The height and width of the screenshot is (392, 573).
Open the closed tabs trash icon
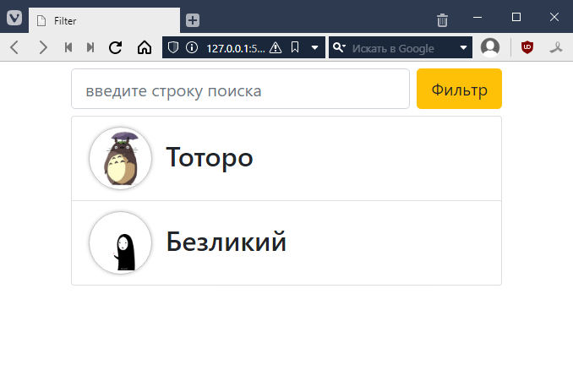point(442,20)
